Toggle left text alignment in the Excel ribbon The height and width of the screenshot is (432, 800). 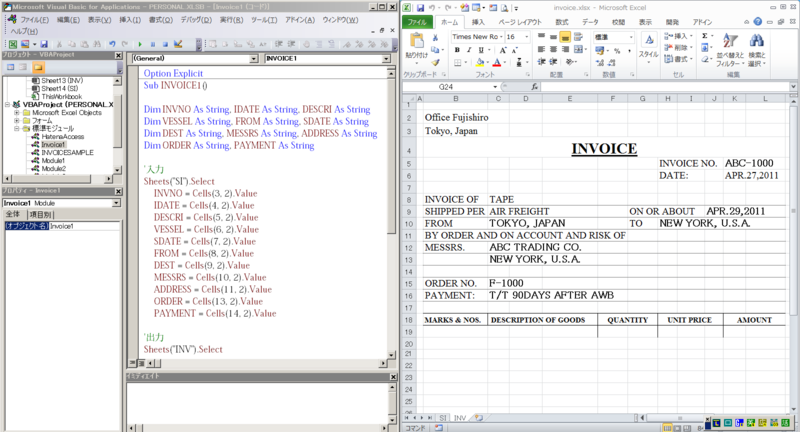pyautogui.click(x=541, y=49)
